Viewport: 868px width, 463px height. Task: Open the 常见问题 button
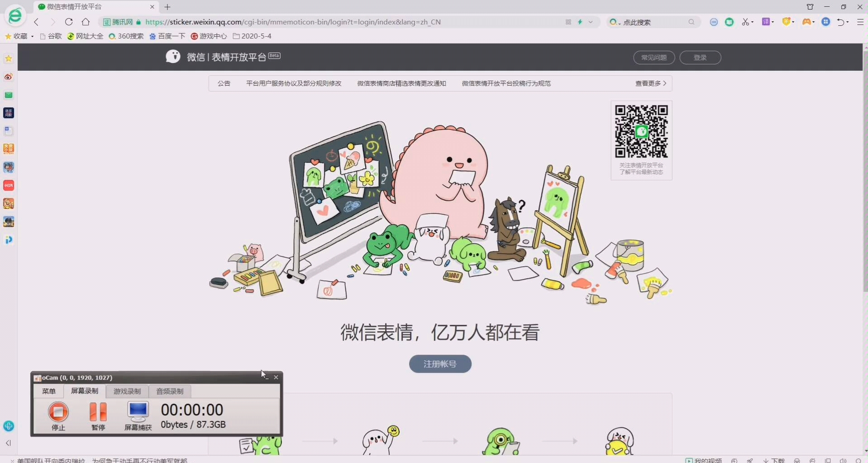point(654,58)
